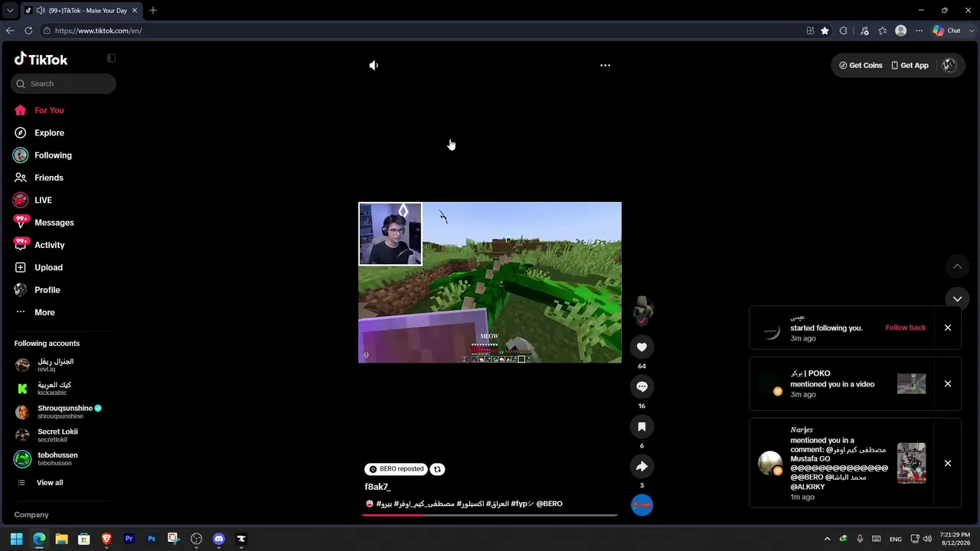The height and width of the screenshot is (551, 980).
Task: Click the TikTok logo
Action: [41, 59]
